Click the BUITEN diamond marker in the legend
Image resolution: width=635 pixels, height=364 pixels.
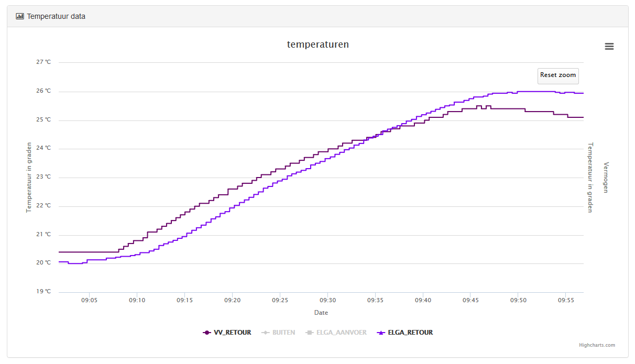[266, 333]
